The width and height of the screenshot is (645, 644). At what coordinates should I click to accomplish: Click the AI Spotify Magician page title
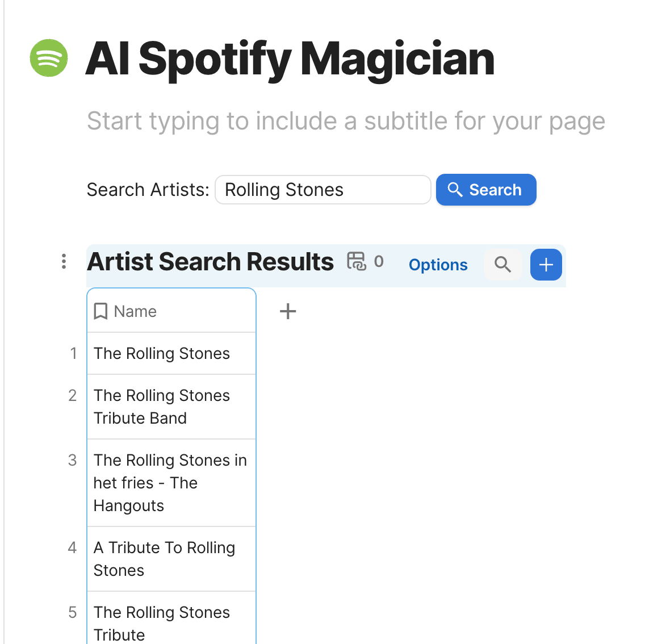pos(290,59)
